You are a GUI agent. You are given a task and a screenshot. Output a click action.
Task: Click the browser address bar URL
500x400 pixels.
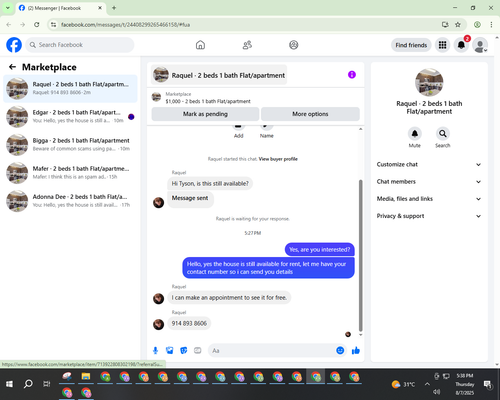(125, 25)
